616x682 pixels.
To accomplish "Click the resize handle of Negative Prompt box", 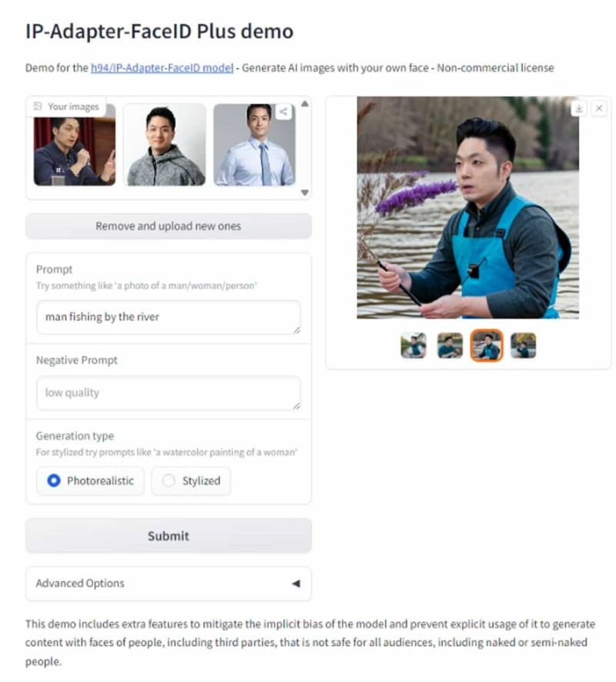I will (296, 406).
